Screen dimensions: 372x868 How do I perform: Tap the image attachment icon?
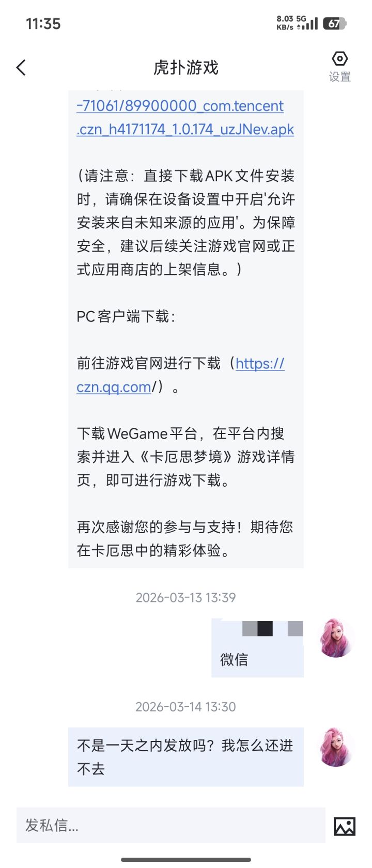point(345,826)
